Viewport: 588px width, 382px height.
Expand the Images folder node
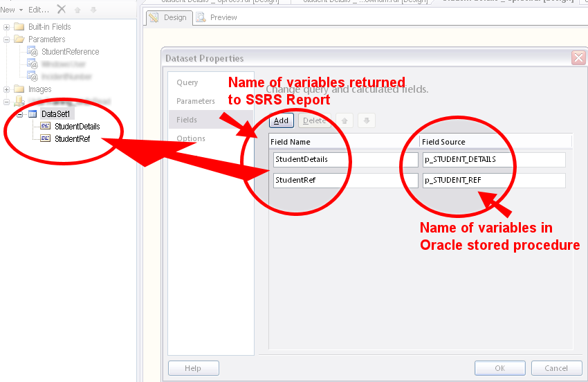[x=7, y=89]
